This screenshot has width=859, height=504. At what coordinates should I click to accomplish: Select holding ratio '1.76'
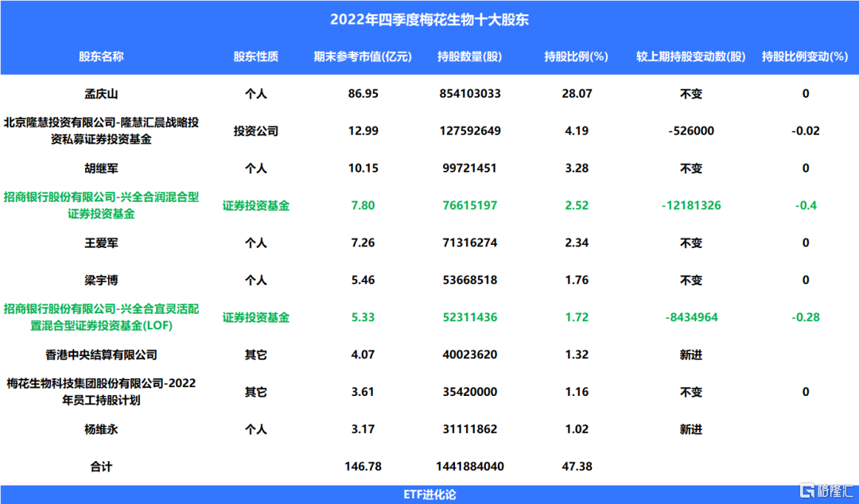pyautogui.click(x=577, y=280)
